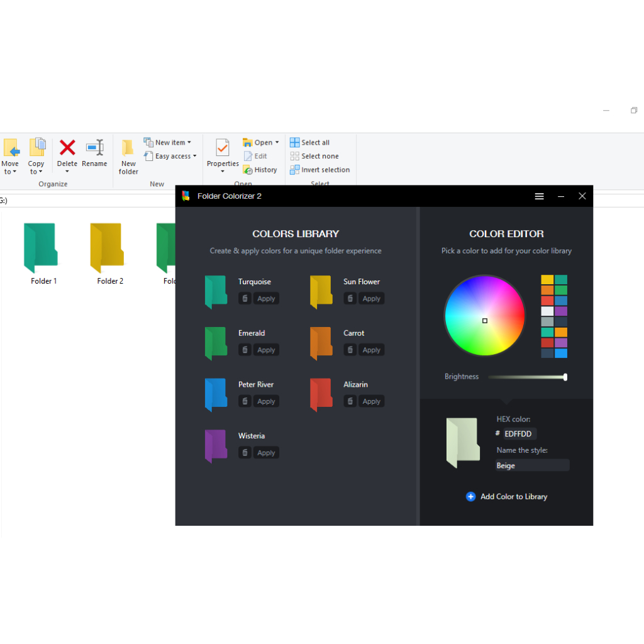Click the HEX color input field

pyautogui.click(x=519, y=434)
